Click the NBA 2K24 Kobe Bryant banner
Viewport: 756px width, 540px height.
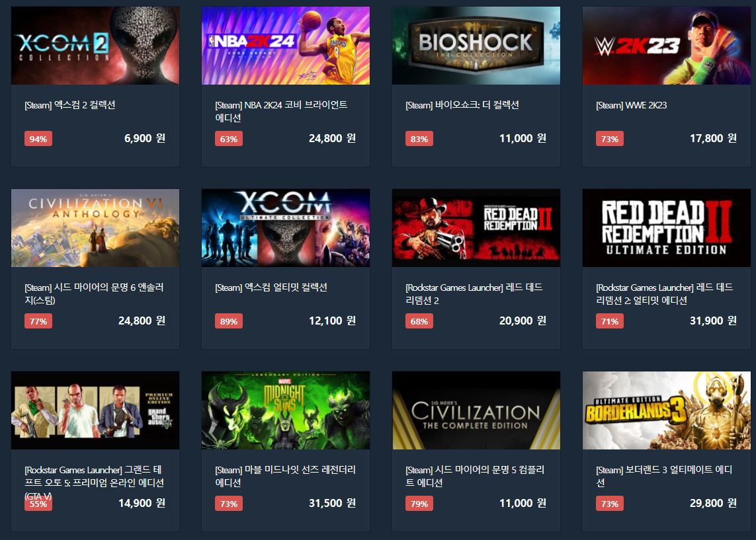coord(286,46)
